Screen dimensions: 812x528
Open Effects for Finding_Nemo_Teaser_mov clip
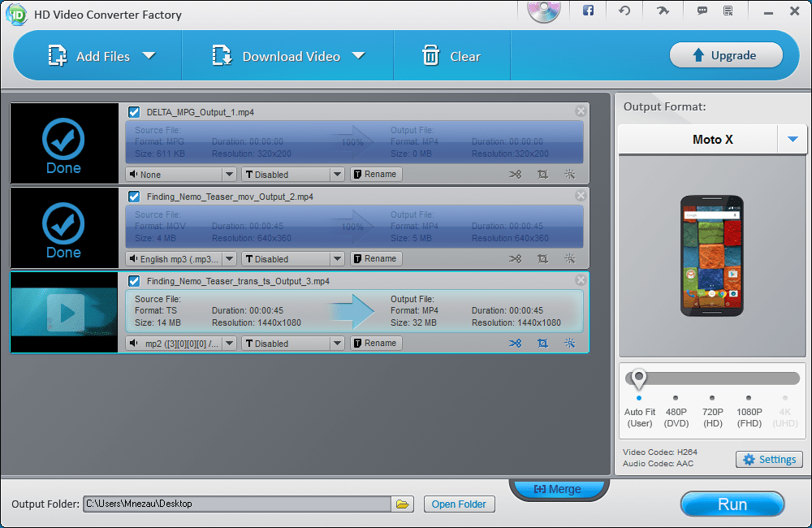pyautogui.click(x=569, y=258)
